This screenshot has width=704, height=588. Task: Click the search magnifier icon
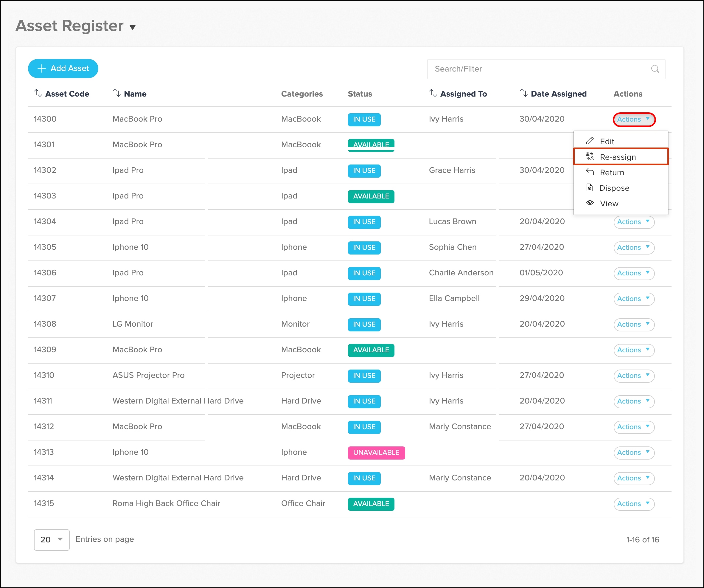[x=655, y=69]
